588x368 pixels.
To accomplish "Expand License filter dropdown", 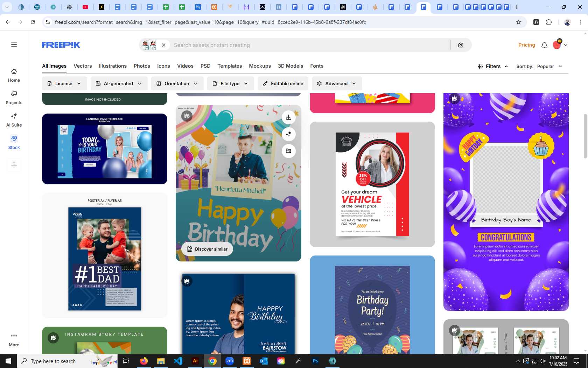I will [64, 83].
